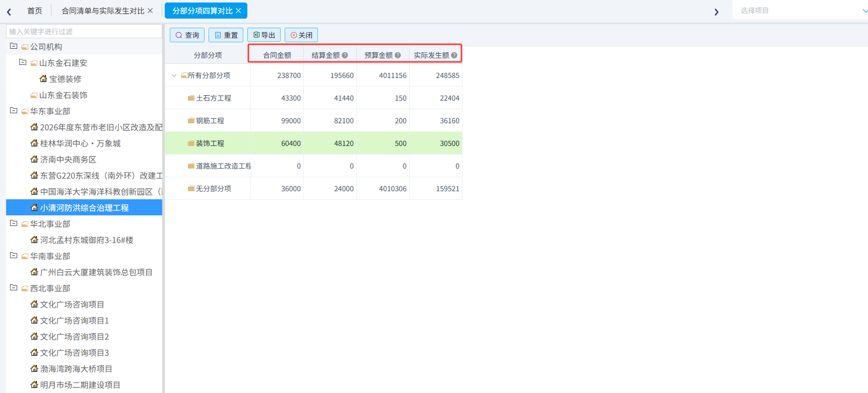Switch to 合同清单与实际发生对比 tab

(x=103, y=11)
